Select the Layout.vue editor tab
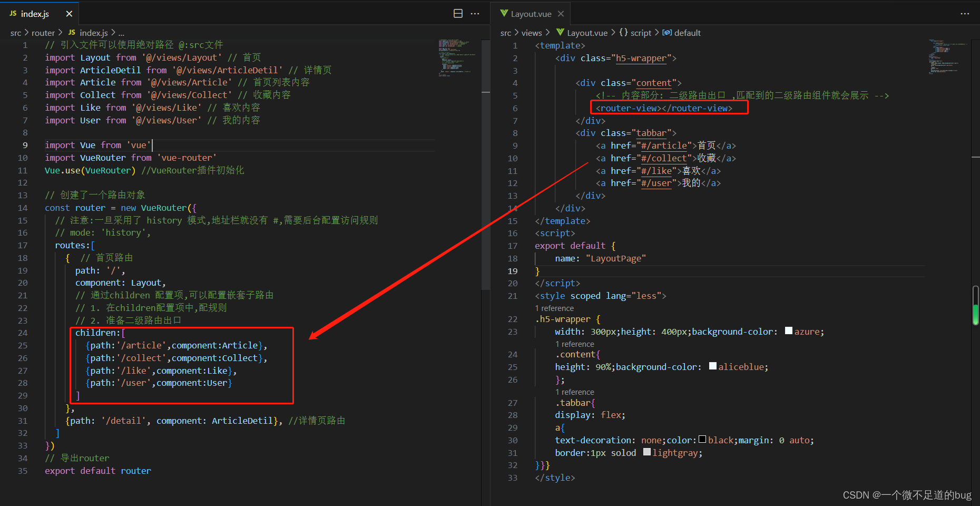Screen dimensions: 980x506 click(x=531, y=14)
